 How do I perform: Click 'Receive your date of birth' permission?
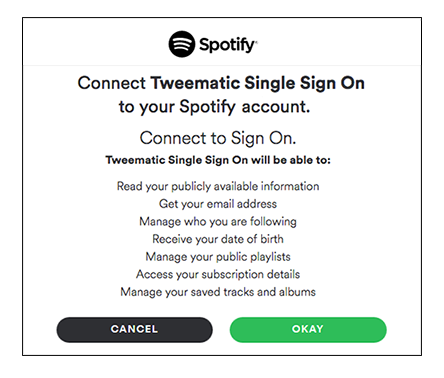point(218,239)
